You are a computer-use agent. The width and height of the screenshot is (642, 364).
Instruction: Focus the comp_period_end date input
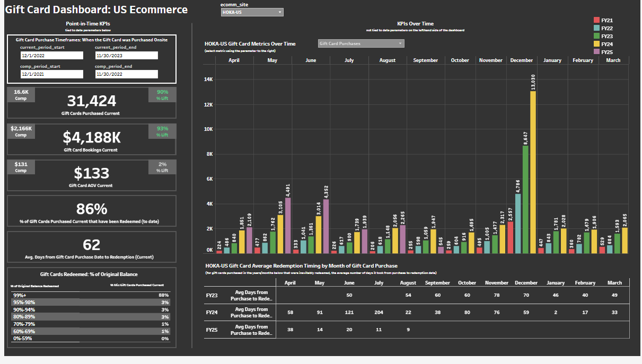tap(126, 74)
